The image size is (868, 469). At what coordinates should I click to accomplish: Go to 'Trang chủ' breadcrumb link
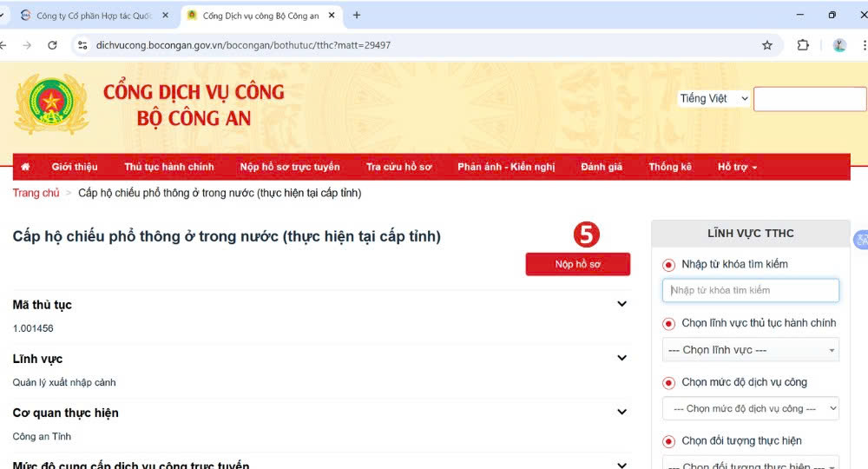click(36, 193)
